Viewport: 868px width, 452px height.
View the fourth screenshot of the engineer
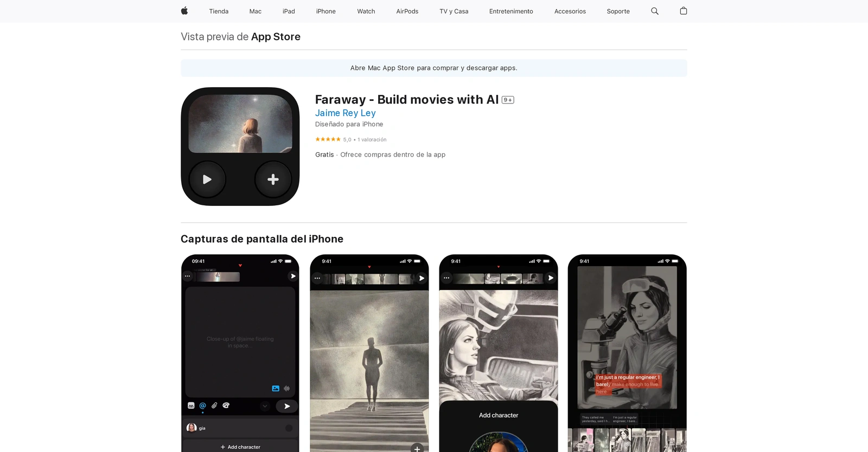(x=627, y=353)
